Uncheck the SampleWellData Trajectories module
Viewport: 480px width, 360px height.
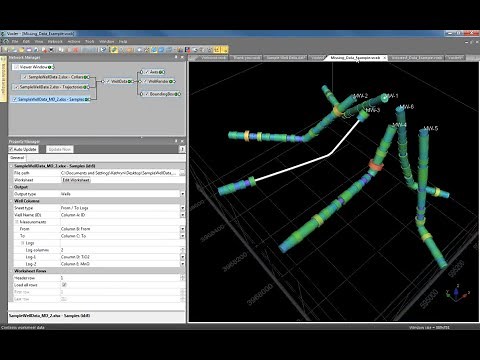pos(16,87)
